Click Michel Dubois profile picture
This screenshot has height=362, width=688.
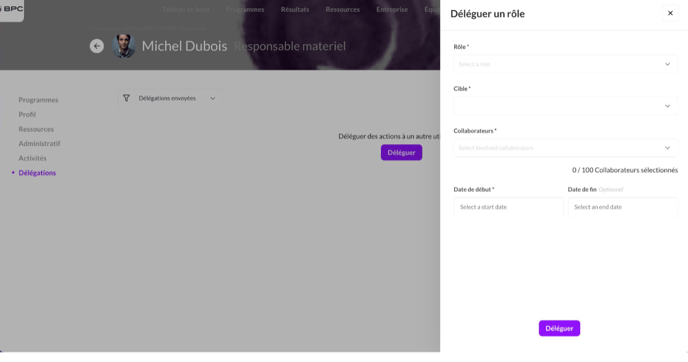[124, 46]
